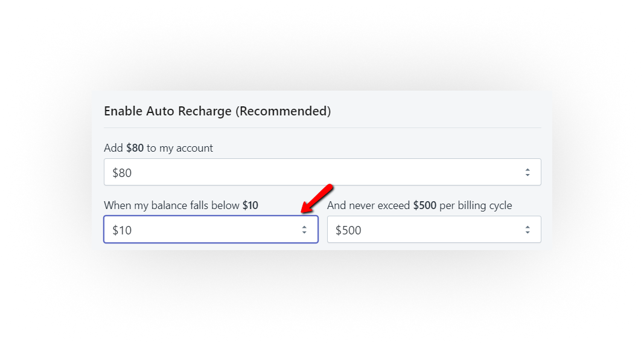
Task: Click the 'Add $80 to my account' label
Action: click(x=158, y=148)
